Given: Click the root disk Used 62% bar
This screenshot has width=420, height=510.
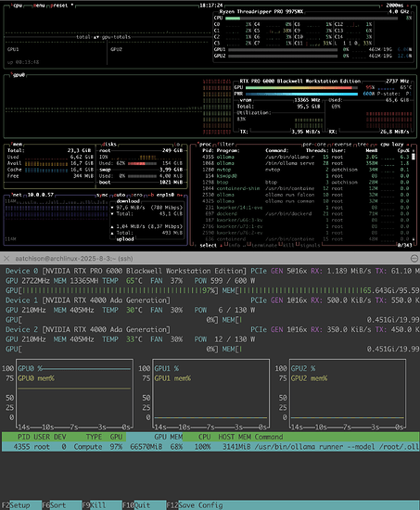Looking at the screenshot, I should (142, 163).
